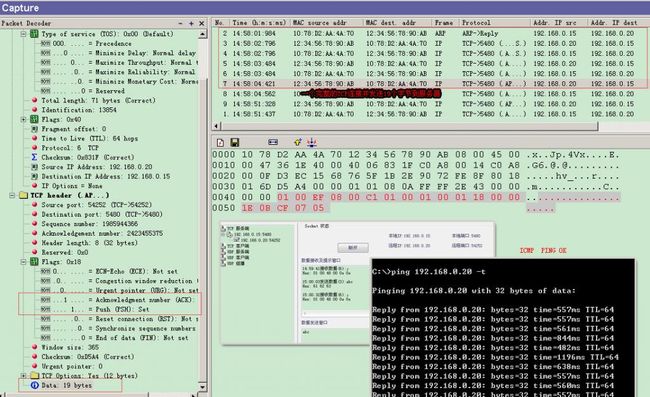650x397 pixels.
Task: Click the red-blue down-arrow icon in hex toolbar
Action: point(312,143)
